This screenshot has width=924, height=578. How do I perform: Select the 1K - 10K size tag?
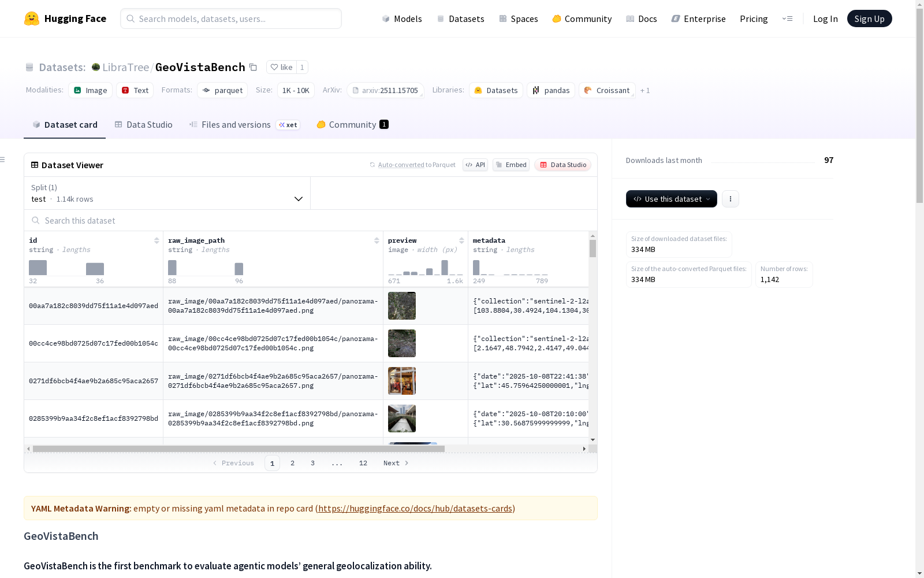[x=296, y=90]
